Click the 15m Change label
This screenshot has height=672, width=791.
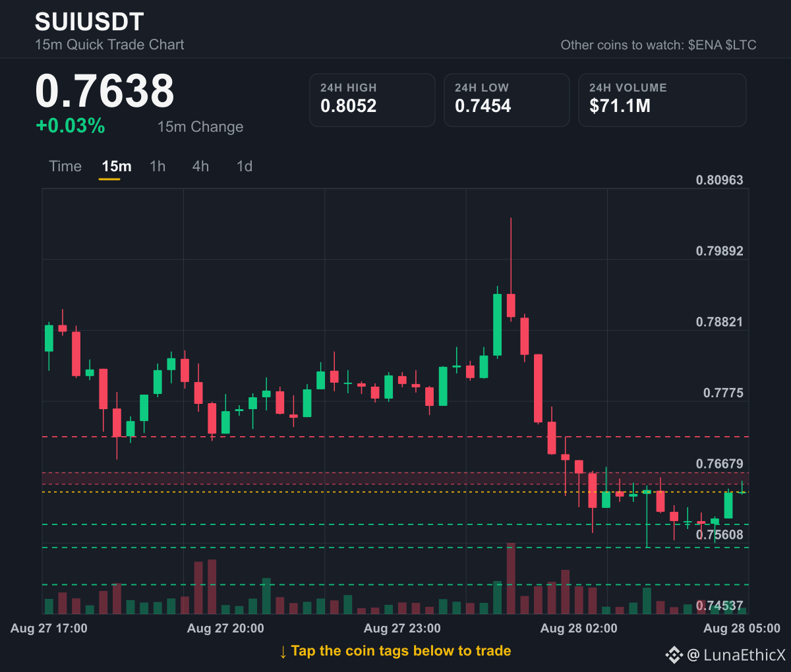click(x=200, y=126)
